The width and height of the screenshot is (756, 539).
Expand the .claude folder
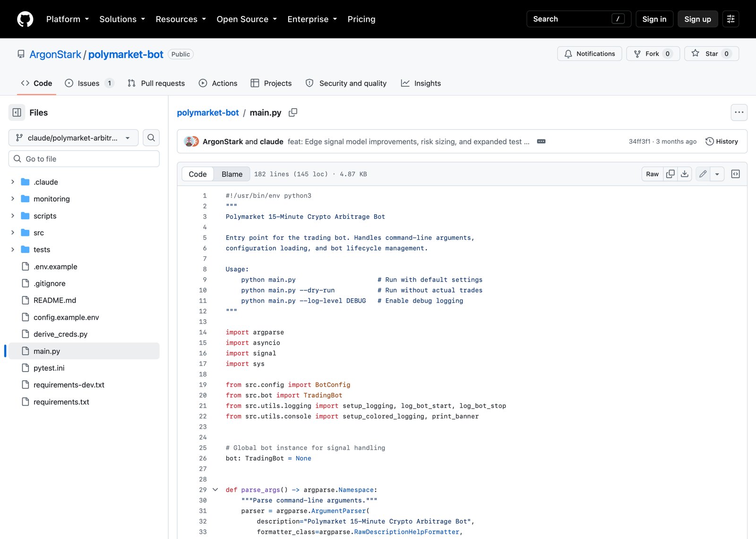pyautogui.click(x=13, y=182)
